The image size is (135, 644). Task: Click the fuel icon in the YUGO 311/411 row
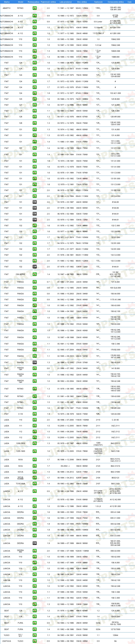click(x=34, y=635)
